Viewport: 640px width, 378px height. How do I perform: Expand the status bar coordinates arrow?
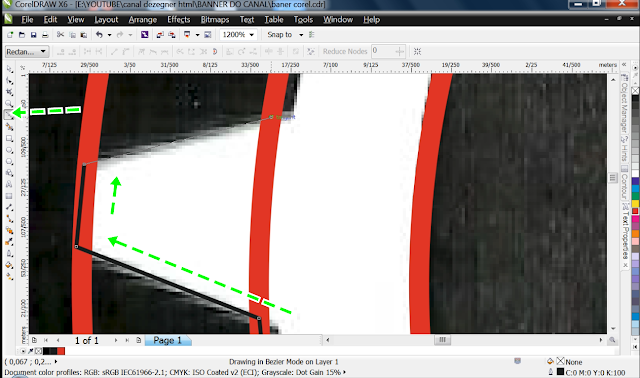[56, 362]
